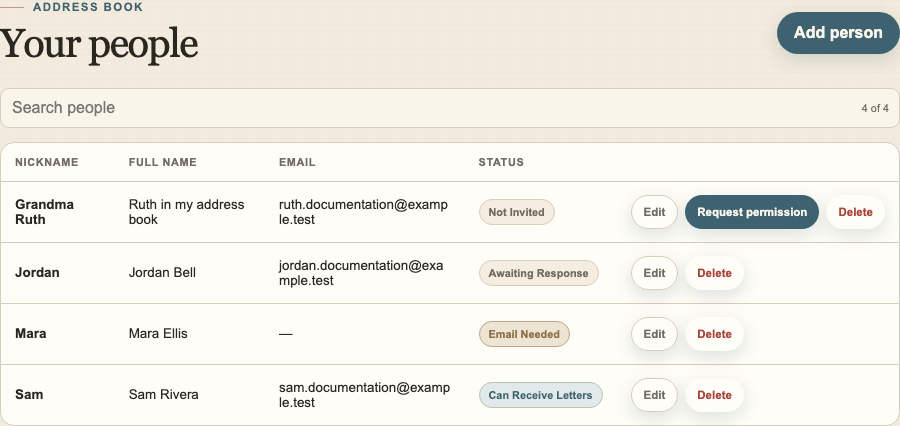The image size is (900, 426).
Task: Edit the Grandma Ruth entry
Action: pyautogui.click(x=654, y=212)
